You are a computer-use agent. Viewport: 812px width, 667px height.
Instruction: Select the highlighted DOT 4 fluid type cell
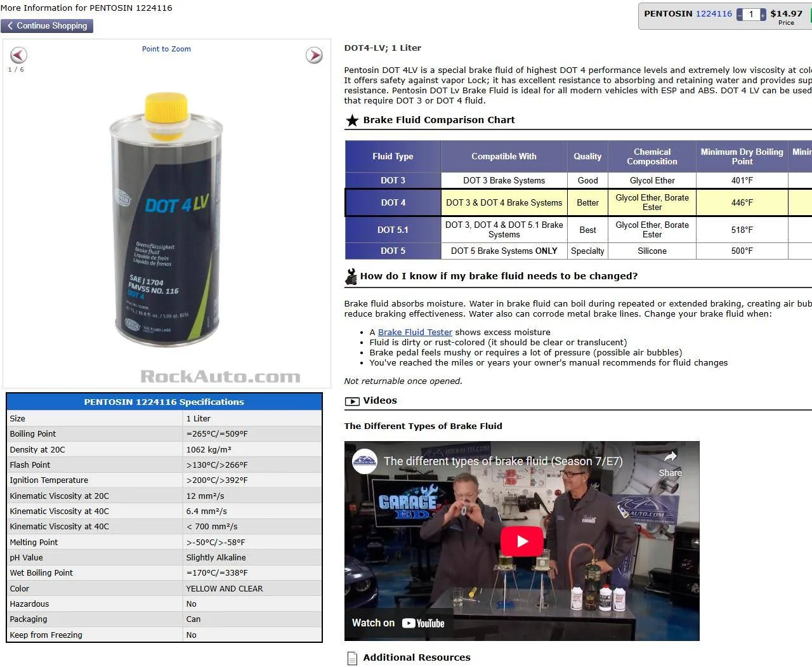393,202
